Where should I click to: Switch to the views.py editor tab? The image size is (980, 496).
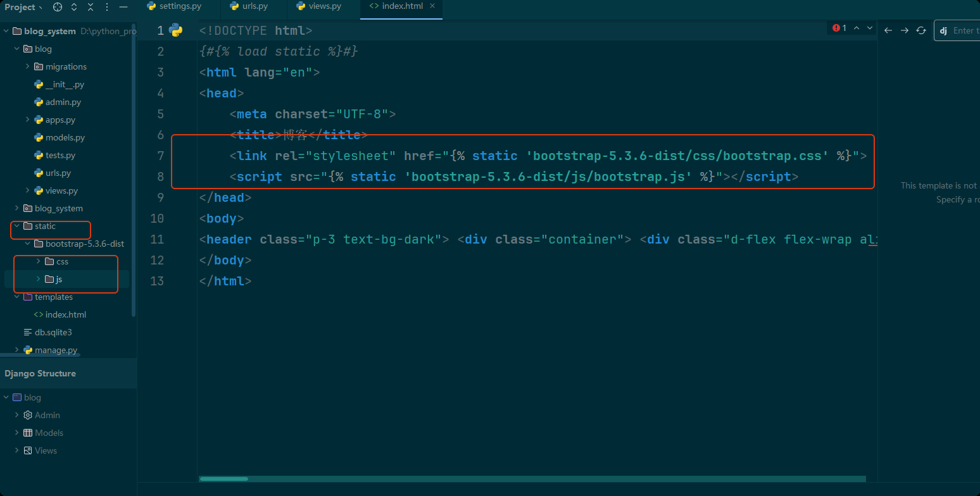319,6
